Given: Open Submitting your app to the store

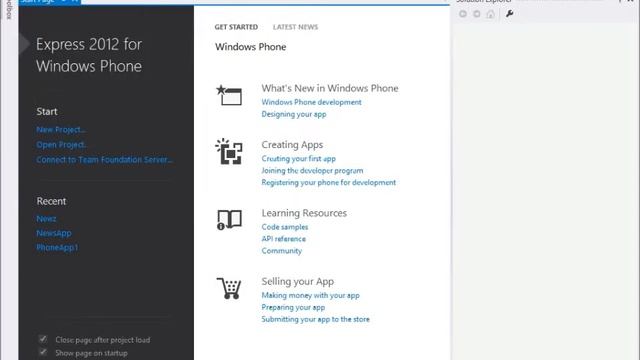Looking at the screenshot, I should point(316,319).
